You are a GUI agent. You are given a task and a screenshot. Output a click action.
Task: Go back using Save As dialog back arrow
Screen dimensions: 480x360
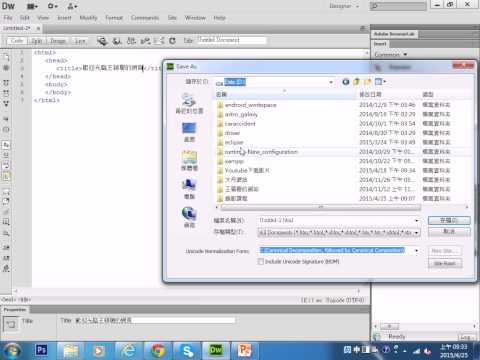coord(346,82)
